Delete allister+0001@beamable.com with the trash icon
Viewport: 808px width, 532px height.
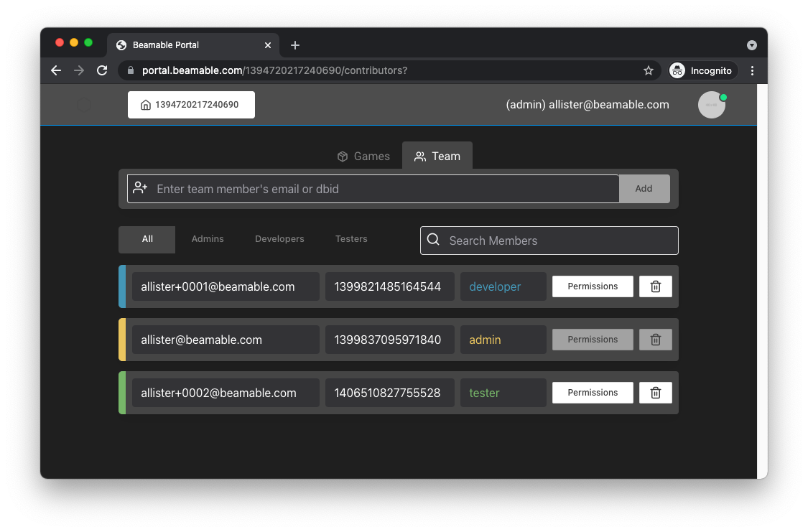(x=656, y=286)
